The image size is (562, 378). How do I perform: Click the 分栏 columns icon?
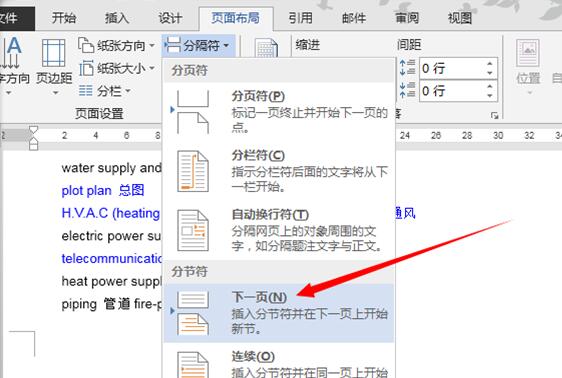tap(86, 91)
